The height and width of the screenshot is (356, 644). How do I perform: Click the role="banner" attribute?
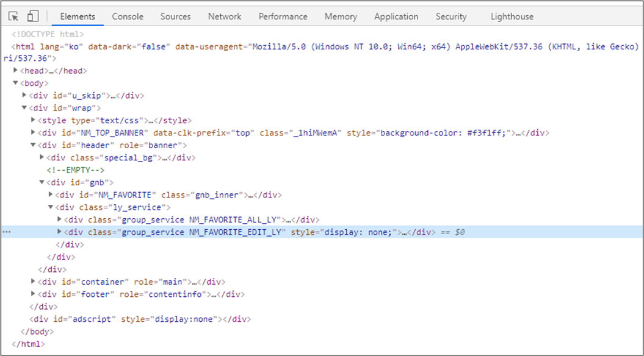coord(151,145)
